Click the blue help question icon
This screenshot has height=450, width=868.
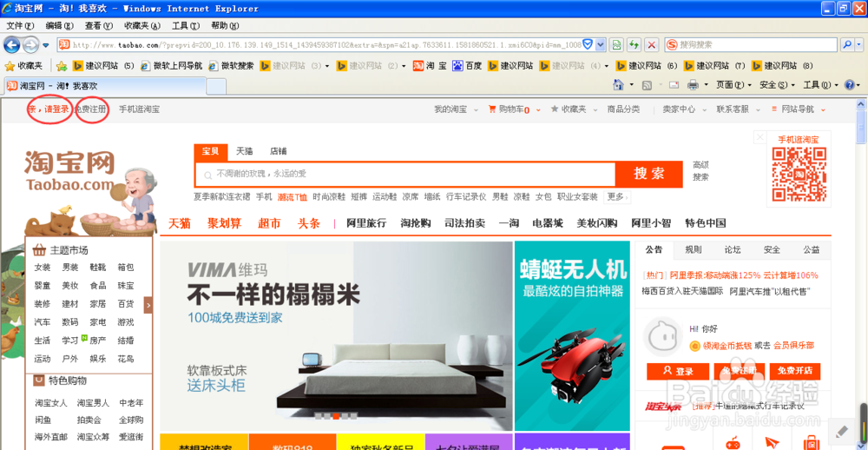click(849, 85)
